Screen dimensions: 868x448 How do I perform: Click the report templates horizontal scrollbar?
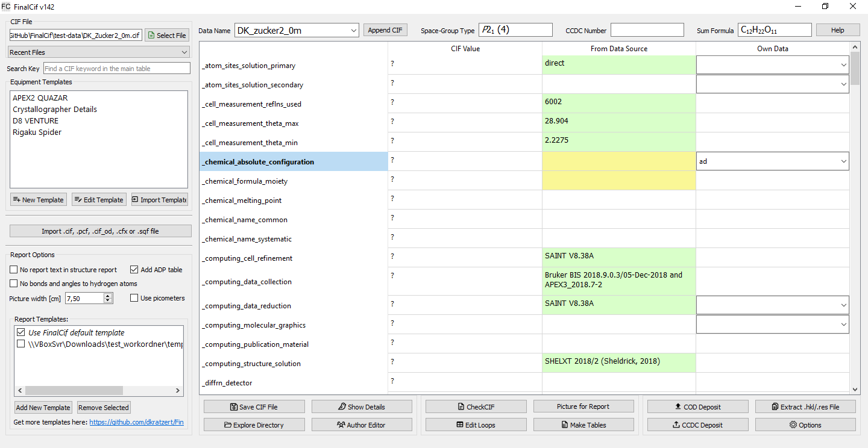tap(74, 391)
